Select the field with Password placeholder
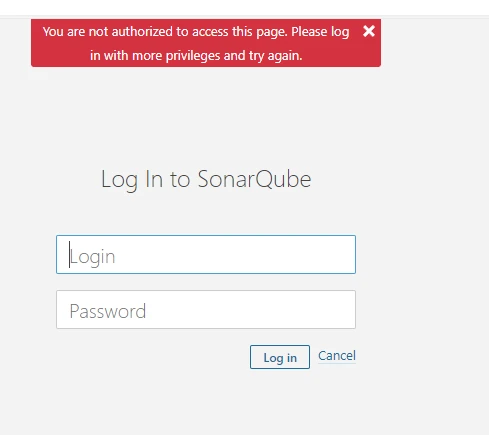489x435 pixels. pos(206,309)
